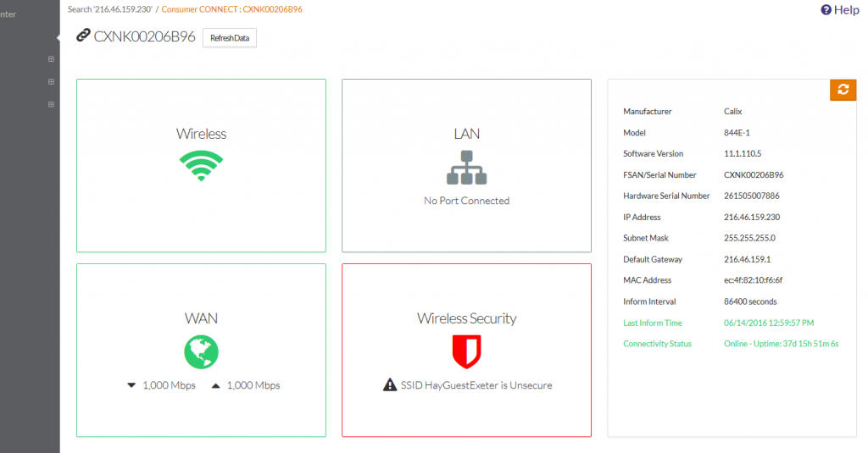This screenshot has width=868, height=453.
Task: Expand the first sidebar plus item
Action: tap(51, 59)
